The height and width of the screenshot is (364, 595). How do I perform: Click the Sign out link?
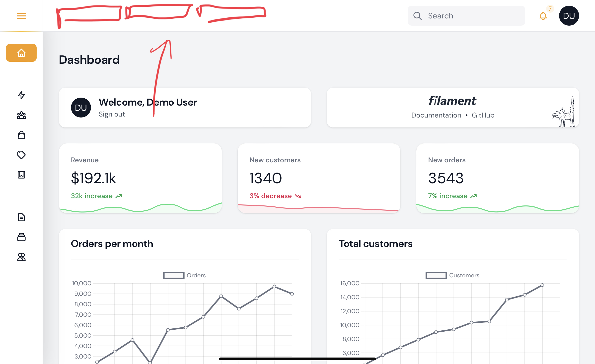(112, 114)
